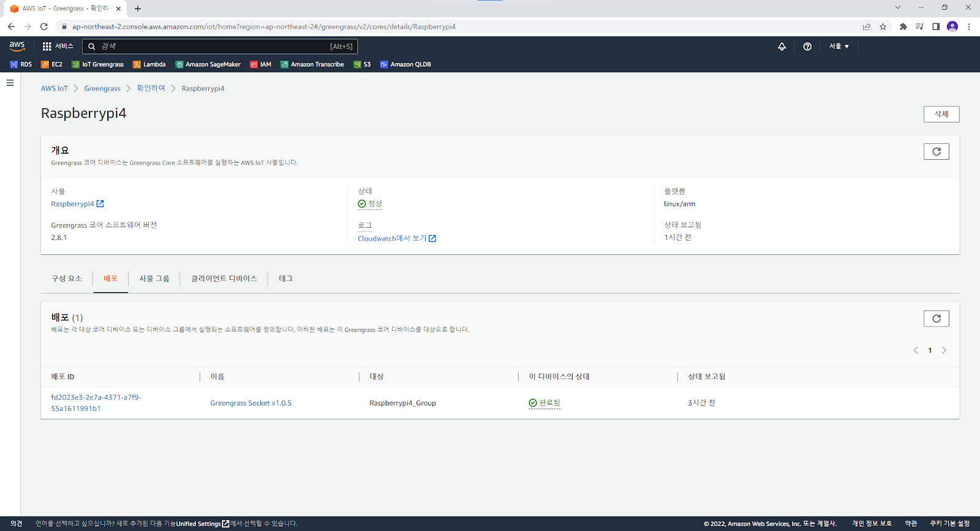Open the Amazon Transcribe shortcut

tap(312, 64)
